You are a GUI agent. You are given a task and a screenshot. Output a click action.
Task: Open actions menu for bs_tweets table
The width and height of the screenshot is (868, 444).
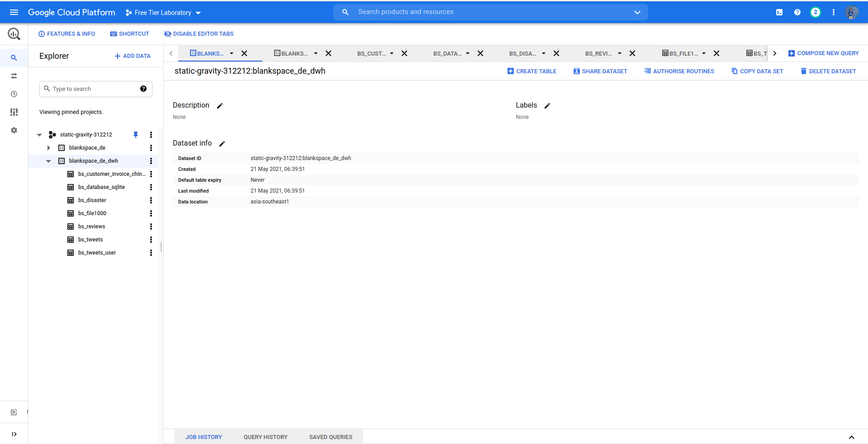151,240
